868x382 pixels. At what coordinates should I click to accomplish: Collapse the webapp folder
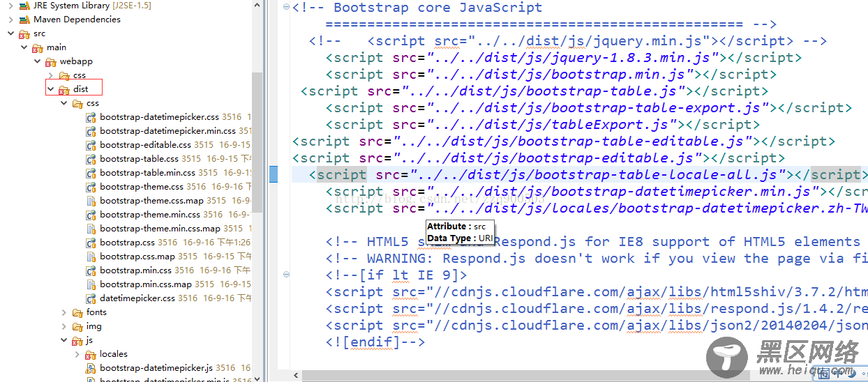point(37,61)
